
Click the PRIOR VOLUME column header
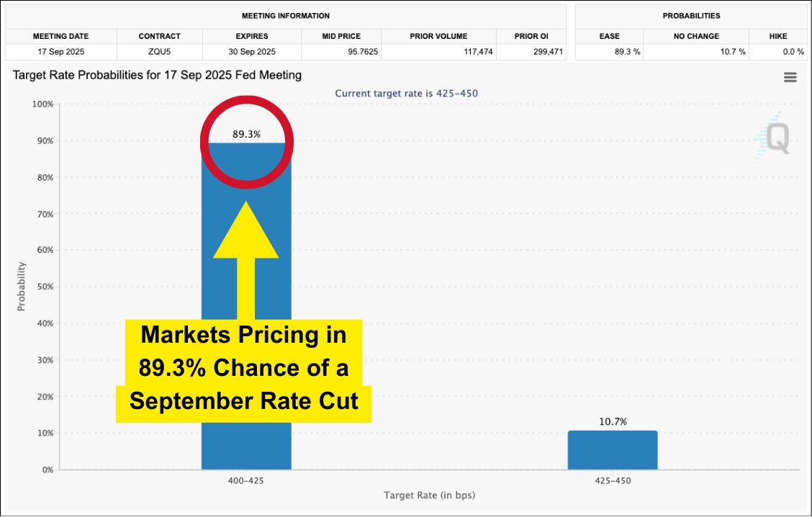[438, 36]
